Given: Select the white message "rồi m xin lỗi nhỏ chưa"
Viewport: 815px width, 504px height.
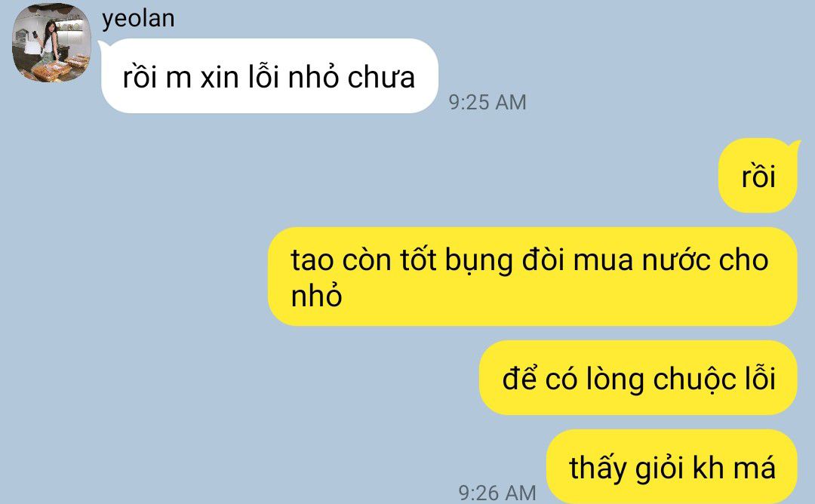Looking at the screenshot, I should pyautogui.click(x=269, y=76).
